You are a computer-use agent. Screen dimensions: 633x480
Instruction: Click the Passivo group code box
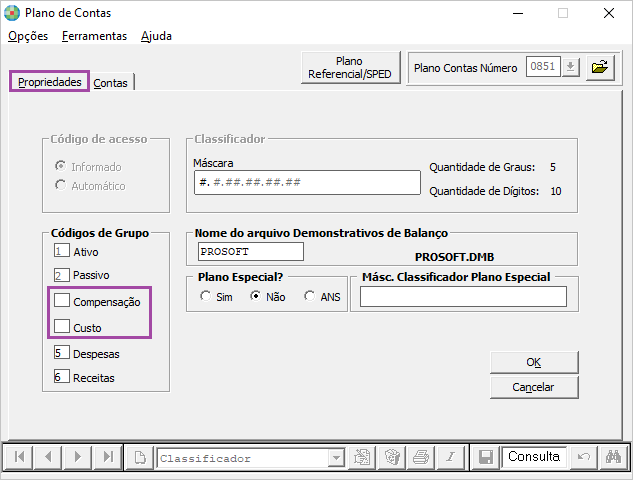click(x=62, y=275)
